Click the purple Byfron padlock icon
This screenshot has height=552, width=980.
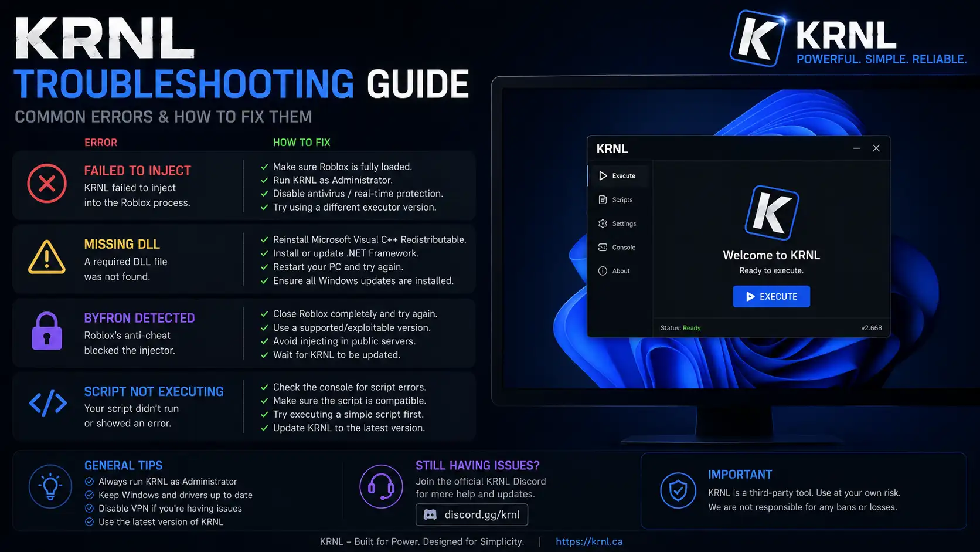(47, 331)
